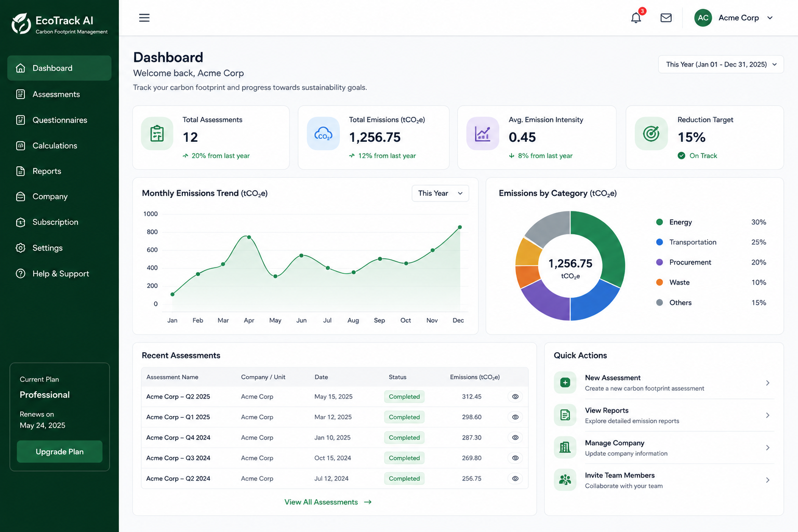Click the Avg. Emission Intensity chart icon

click(483, 134)
